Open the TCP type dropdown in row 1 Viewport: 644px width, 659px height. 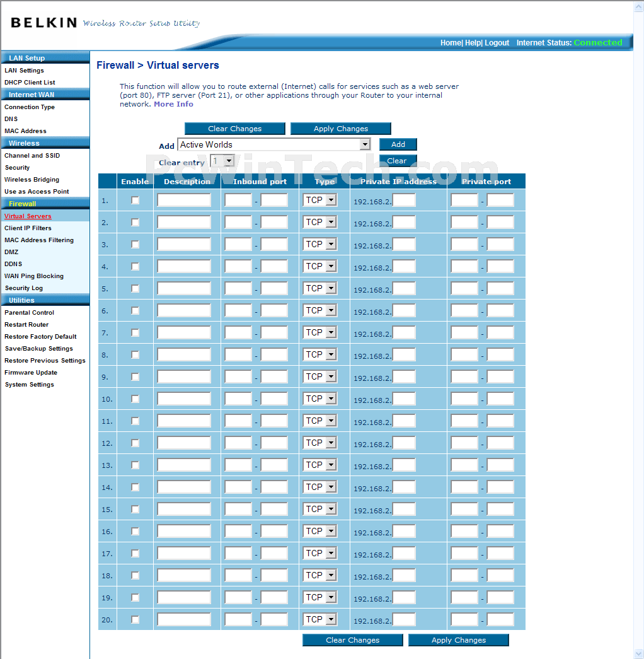(x=319, y=200)
